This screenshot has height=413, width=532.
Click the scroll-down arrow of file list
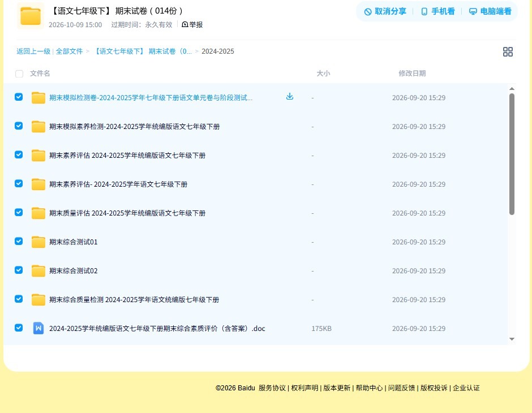point(512,339)
